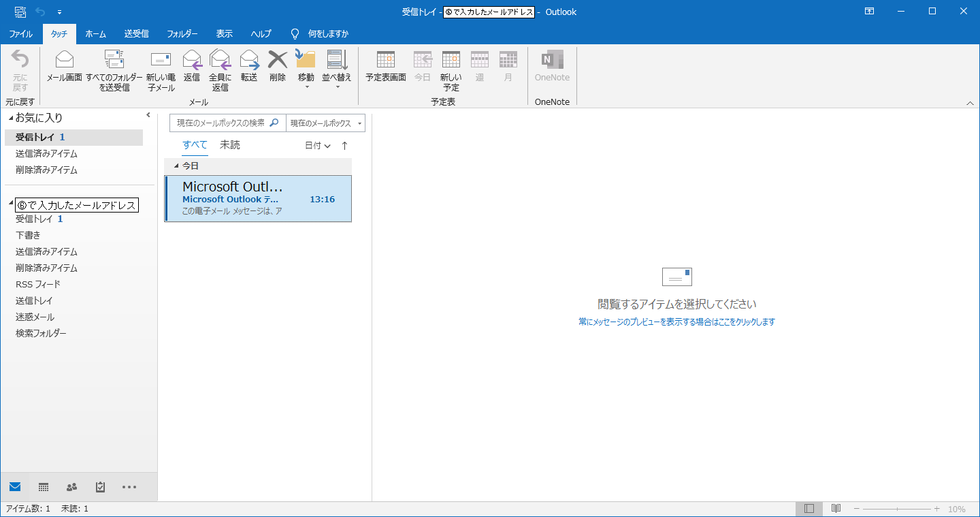Open People from the navigation bar
This screenshot has height=517, width=980.
pyautogui.click(x=71, y=487)
